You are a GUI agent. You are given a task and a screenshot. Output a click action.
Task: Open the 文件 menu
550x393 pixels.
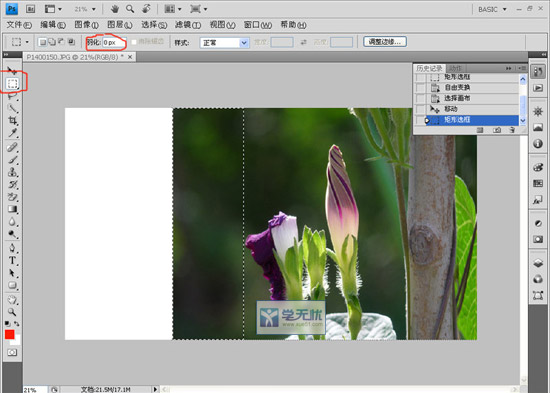pyautogui.click(x=19, y=25)
